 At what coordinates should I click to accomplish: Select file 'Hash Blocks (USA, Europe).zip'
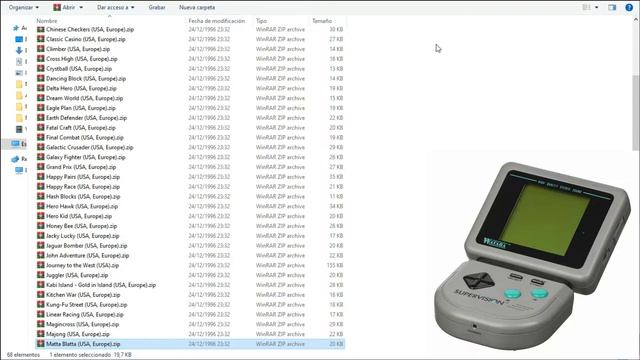click(x=83, y=196)
